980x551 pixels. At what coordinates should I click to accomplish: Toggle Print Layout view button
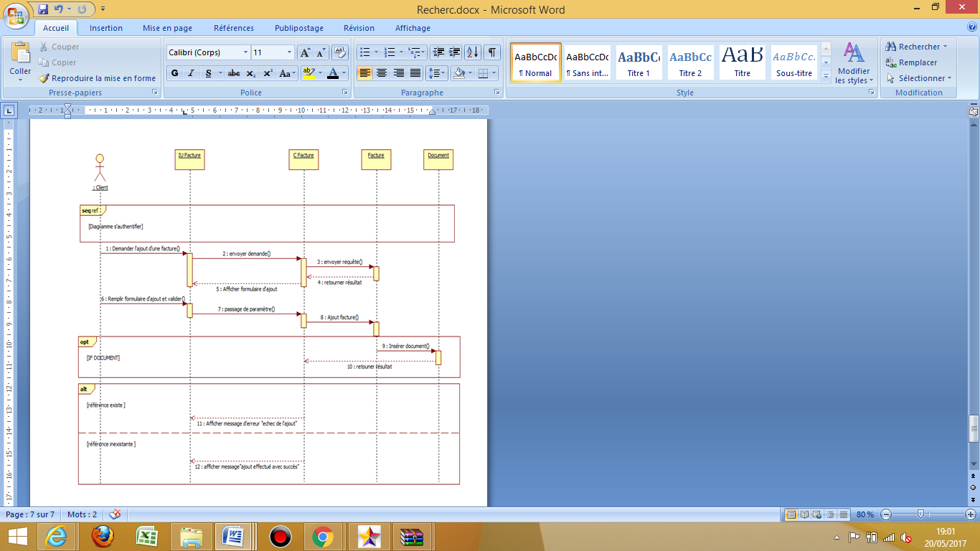pyautogui.click(x=791, y=514)
